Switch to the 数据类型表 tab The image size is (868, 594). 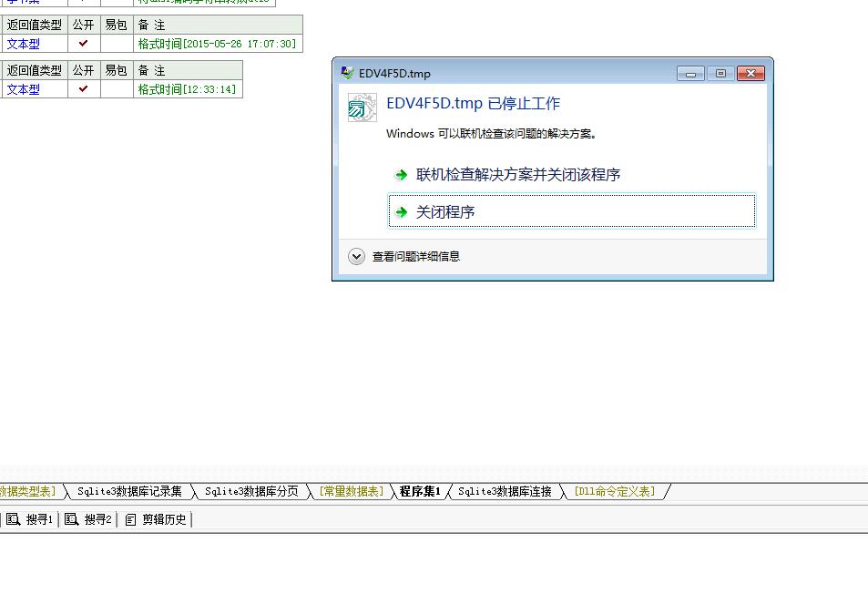(x=29, y=492)
